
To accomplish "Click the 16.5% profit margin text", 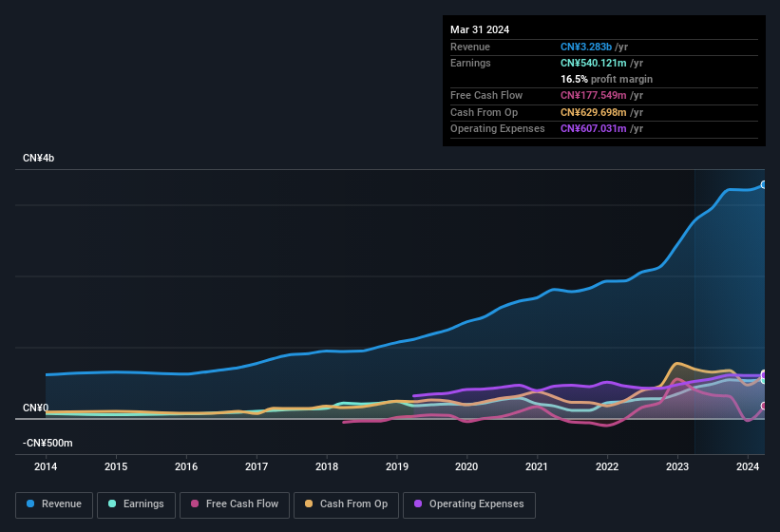I will tap(606, 79).
